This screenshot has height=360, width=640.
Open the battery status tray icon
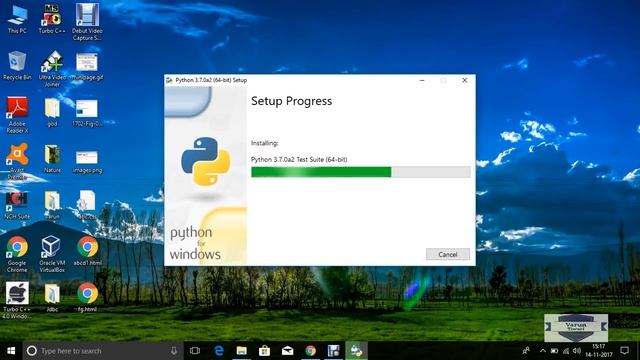(554, 351)
